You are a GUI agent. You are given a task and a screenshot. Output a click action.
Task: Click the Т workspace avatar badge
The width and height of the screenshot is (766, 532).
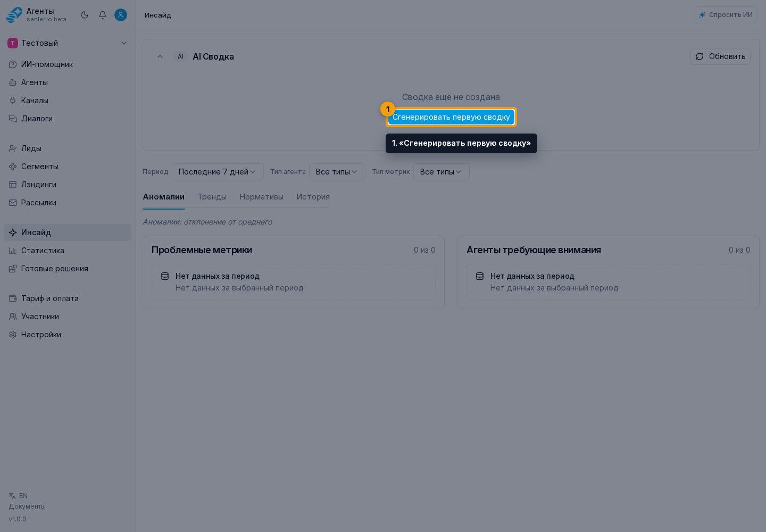click(x=13, y=43)
